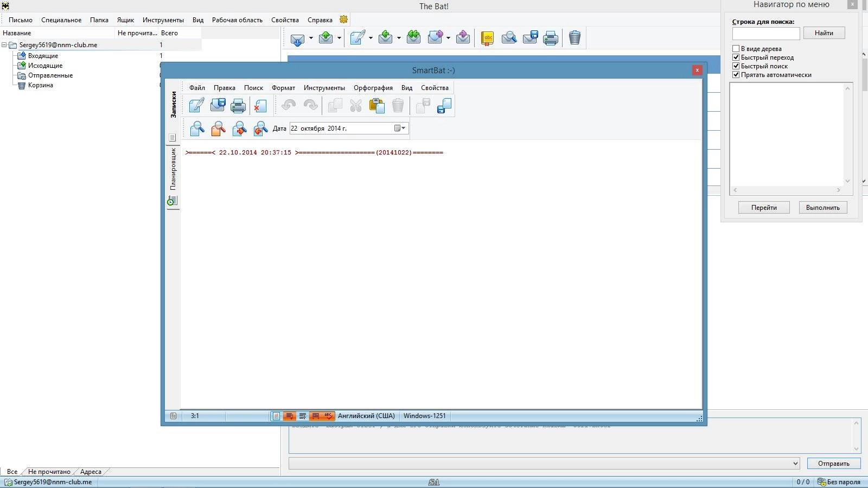Click the print icon in SmartBat toolbar
Image resolution: width=868 pixels, height=488 pixels.
pyautogui.click(x=238, y=105)
